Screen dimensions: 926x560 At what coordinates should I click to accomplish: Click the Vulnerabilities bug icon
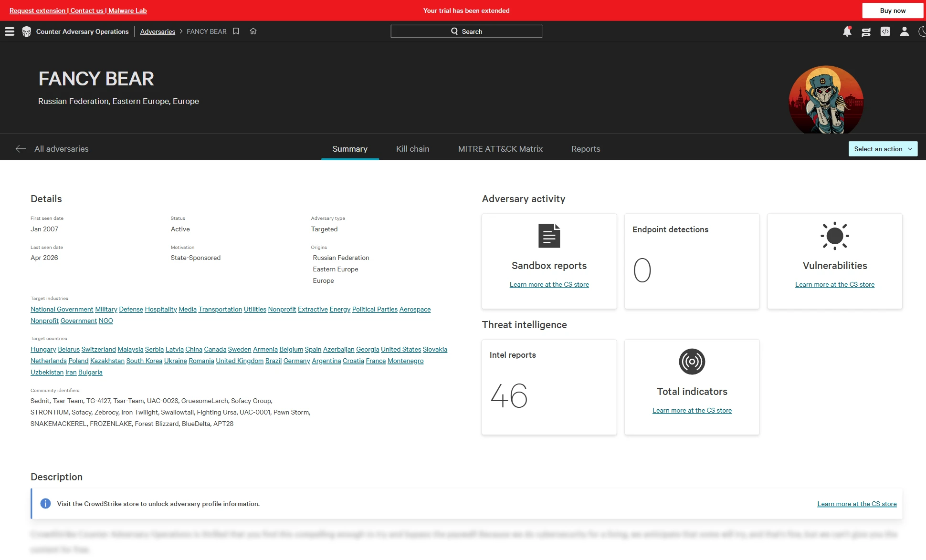835,236
